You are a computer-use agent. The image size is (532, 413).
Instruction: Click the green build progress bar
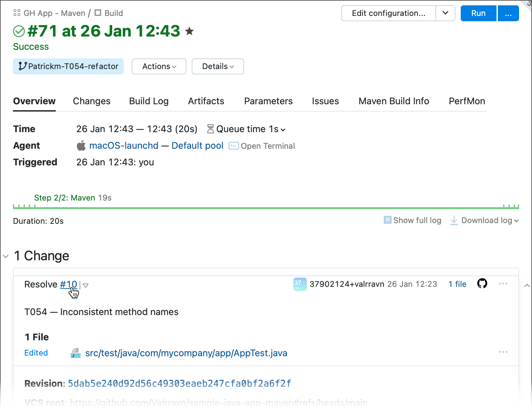[265, 207]
